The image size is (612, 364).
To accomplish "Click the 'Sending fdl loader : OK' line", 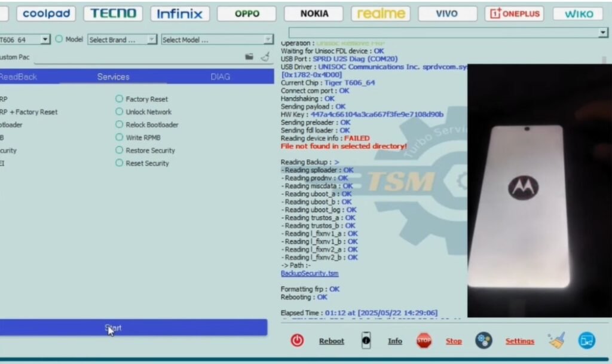I will pos(315,130).
